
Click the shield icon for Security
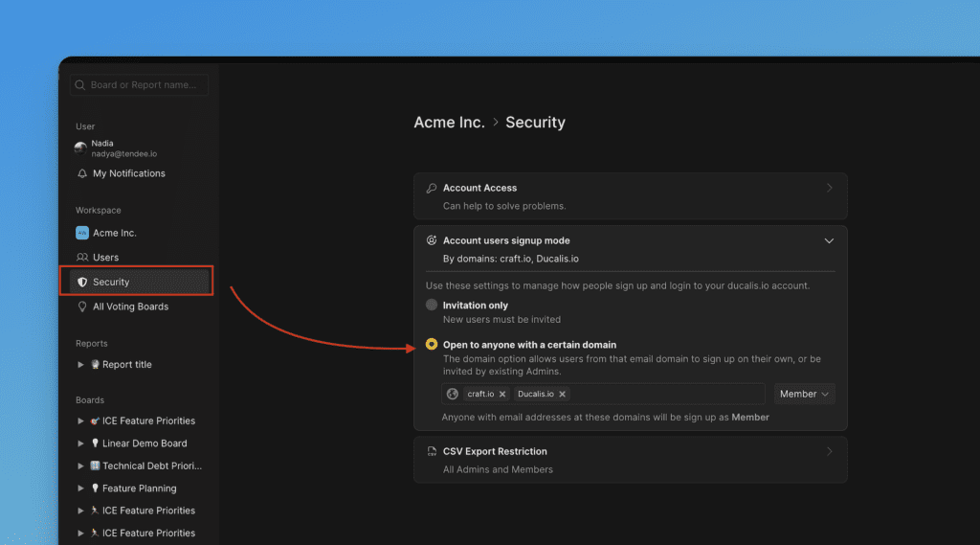(x=82, y=283)
